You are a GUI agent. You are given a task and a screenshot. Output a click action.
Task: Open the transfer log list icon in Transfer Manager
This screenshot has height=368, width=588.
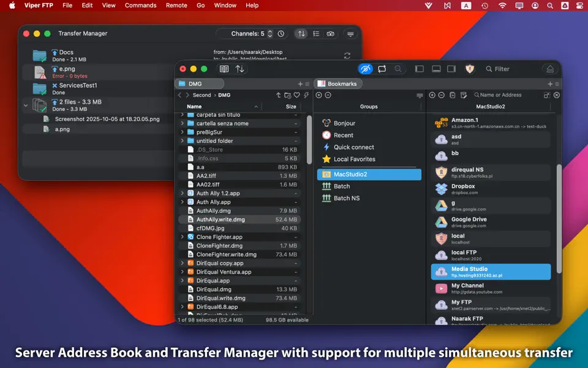(x=316, y=34)
